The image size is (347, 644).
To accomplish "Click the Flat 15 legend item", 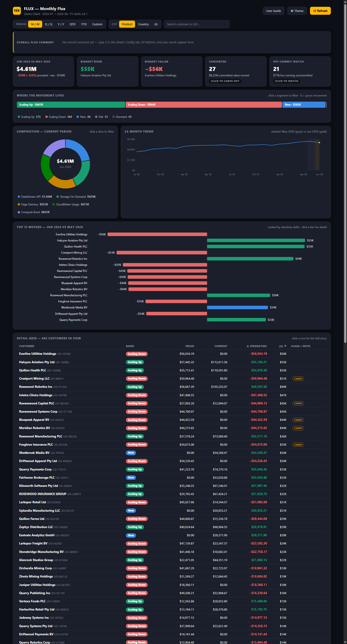I will [x=101, y=117].
